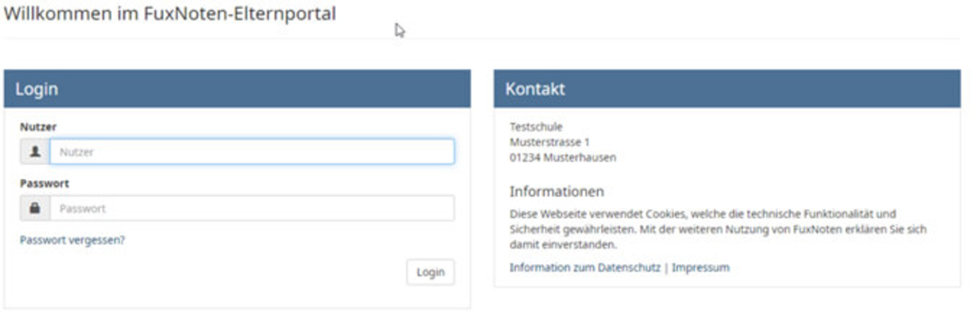
Task: Open 'Information zum Datenschutz' link
Action: click(585, 268)
